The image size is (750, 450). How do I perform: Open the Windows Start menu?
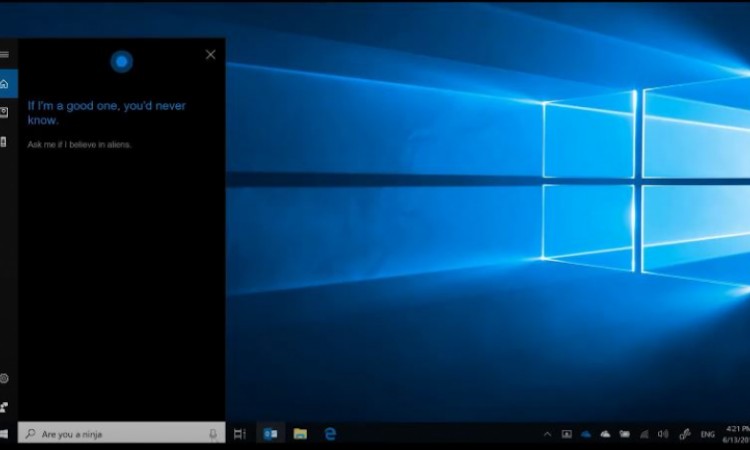pyautogui.click(x=5, y=434)
